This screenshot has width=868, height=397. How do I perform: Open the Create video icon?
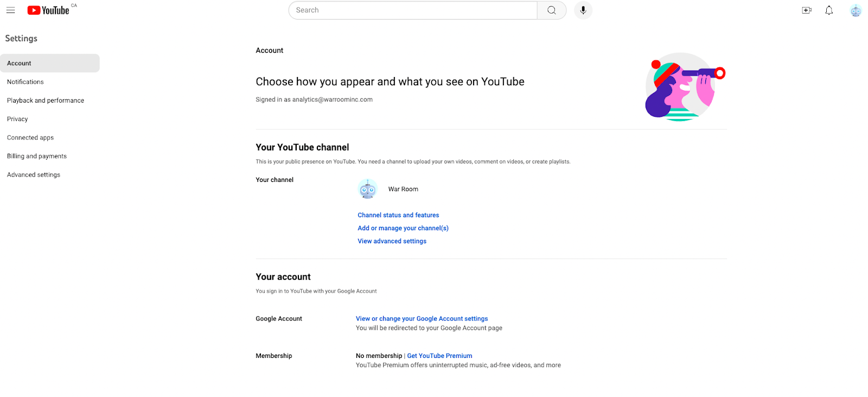pos(807,10)
